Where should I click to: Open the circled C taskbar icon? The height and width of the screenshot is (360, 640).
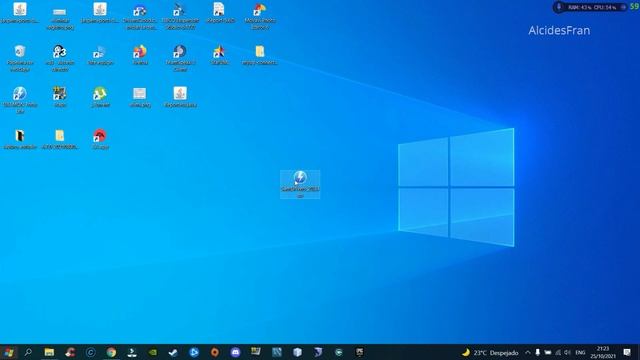coord(91,352)
